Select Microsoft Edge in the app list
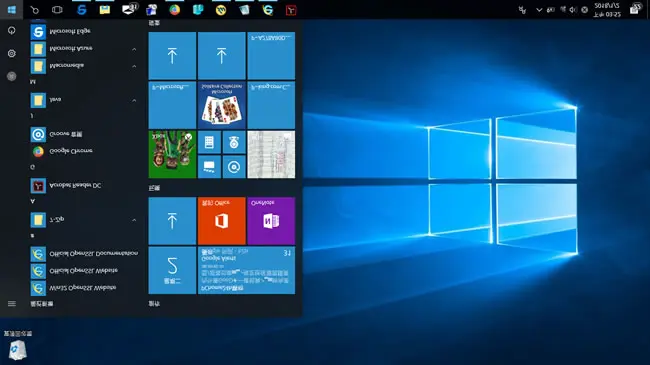 click(70, 32)
